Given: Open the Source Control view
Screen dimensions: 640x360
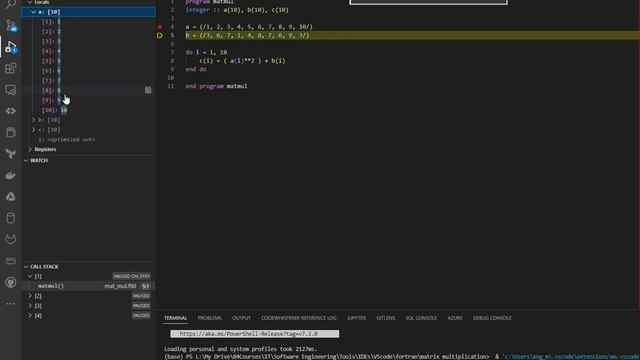Looking at the screenshot, I should tap(11, 26).
